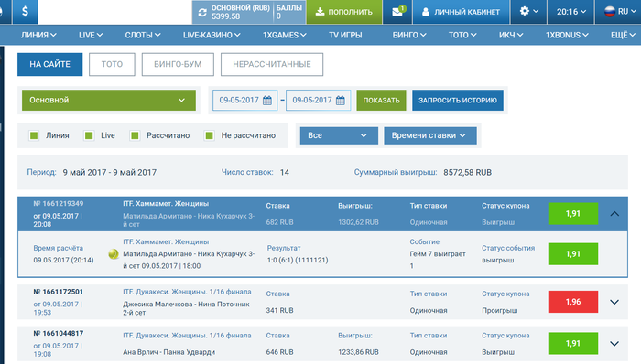641x364 pixels.
Task: Click Суммарный выигрыш 8572,58 RUB value
Action: (467, 172)
